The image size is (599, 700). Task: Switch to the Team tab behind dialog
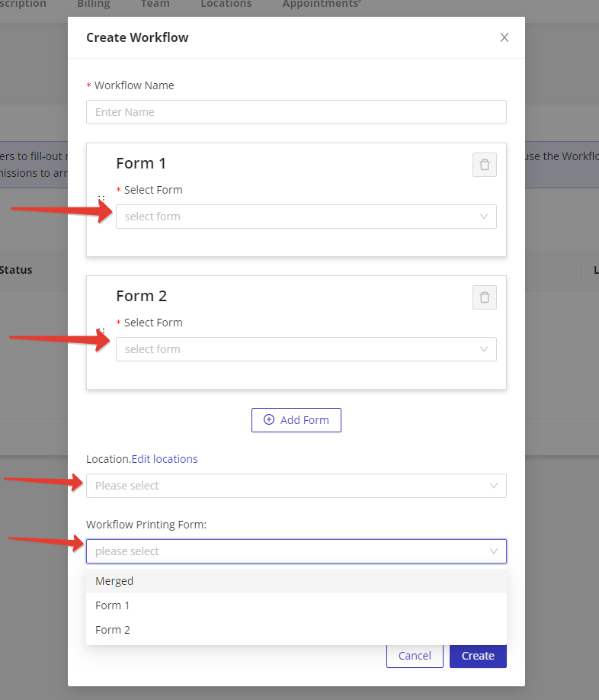tap(155, 4)
